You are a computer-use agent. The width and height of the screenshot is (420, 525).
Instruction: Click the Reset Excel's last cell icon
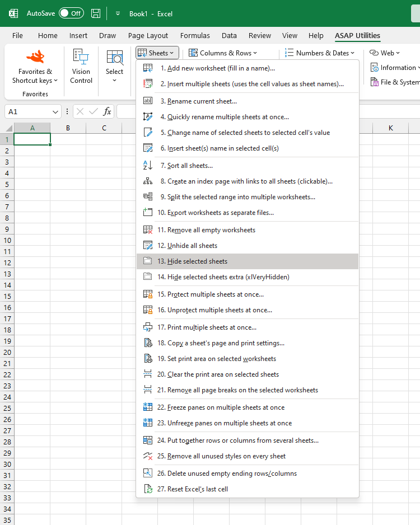tap(148, 489)
